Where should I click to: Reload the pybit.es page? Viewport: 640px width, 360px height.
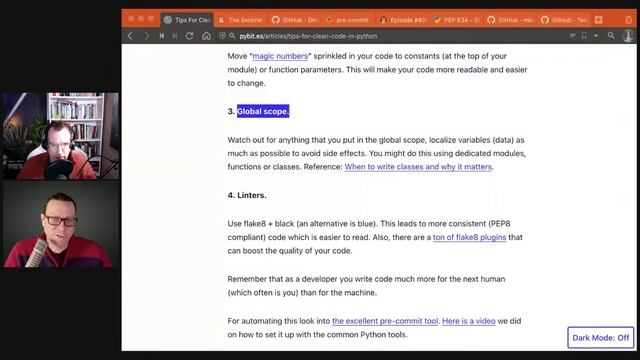click(189, 36)
